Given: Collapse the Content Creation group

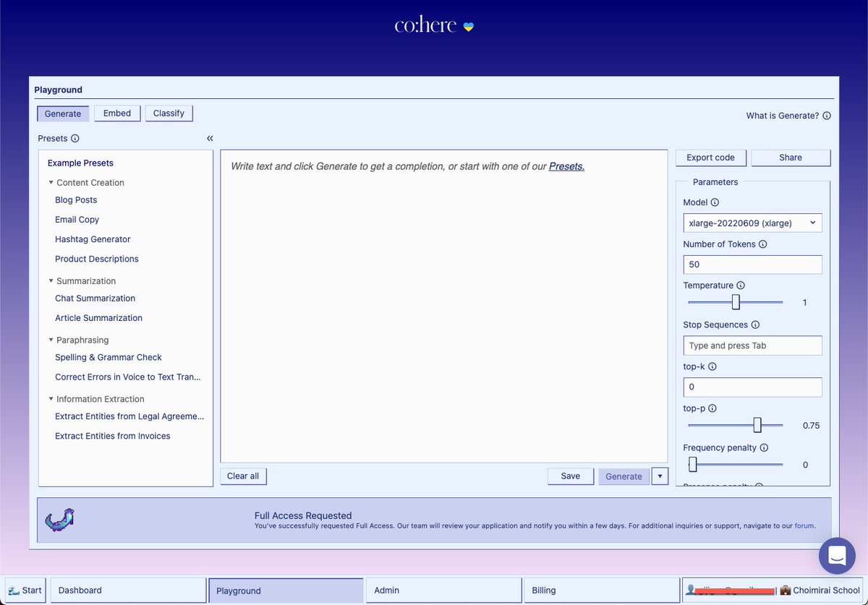Looking at the screenshot, I should pos(51,183).
